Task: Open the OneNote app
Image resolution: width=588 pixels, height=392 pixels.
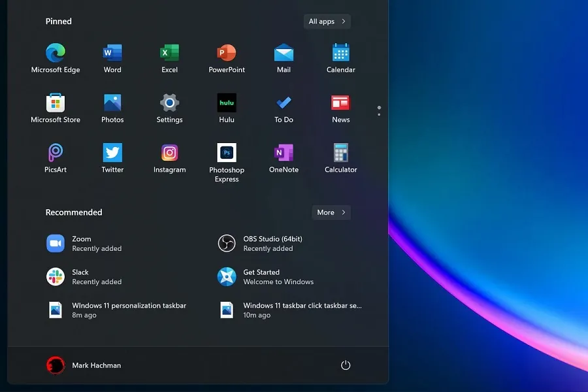Action: coord(284,158)
